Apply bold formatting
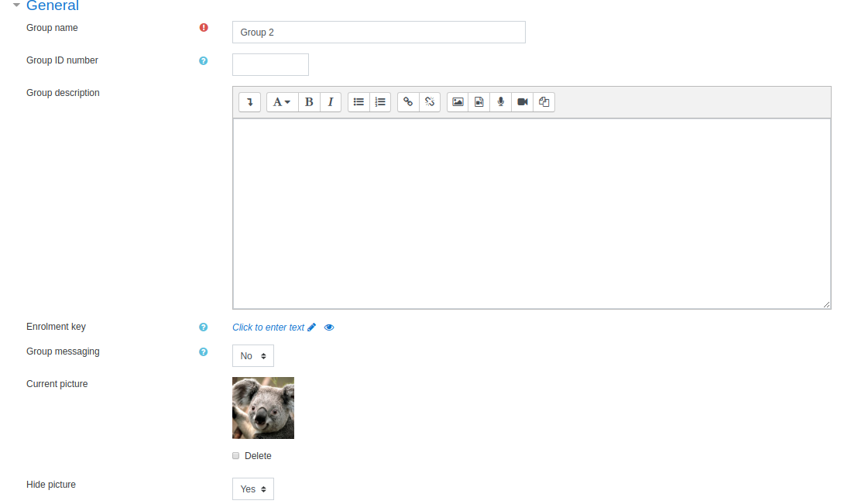Image resolution: width=844 pixels, height=504 pixels. pos(309,101)
